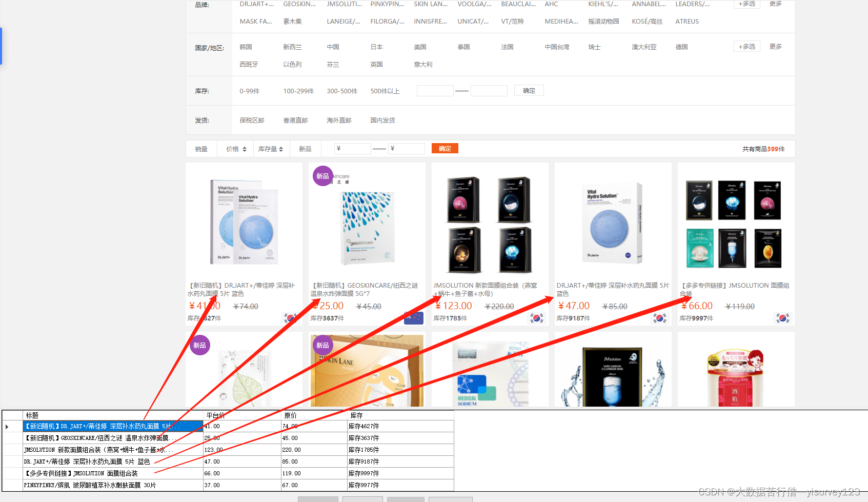The height and width of the screenshot is (502, 868).
Task: Show 新品 products in the sort bar
Action: (305, 149)
